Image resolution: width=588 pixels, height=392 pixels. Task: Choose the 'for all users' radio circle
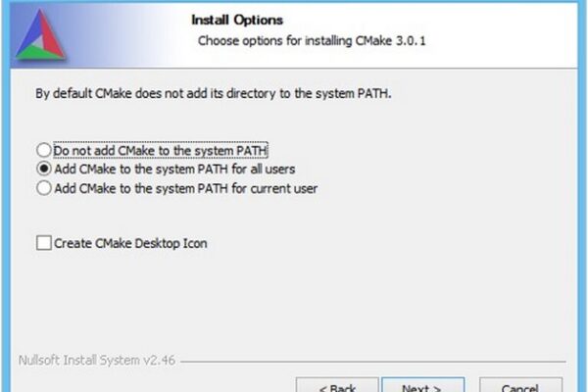44,169
